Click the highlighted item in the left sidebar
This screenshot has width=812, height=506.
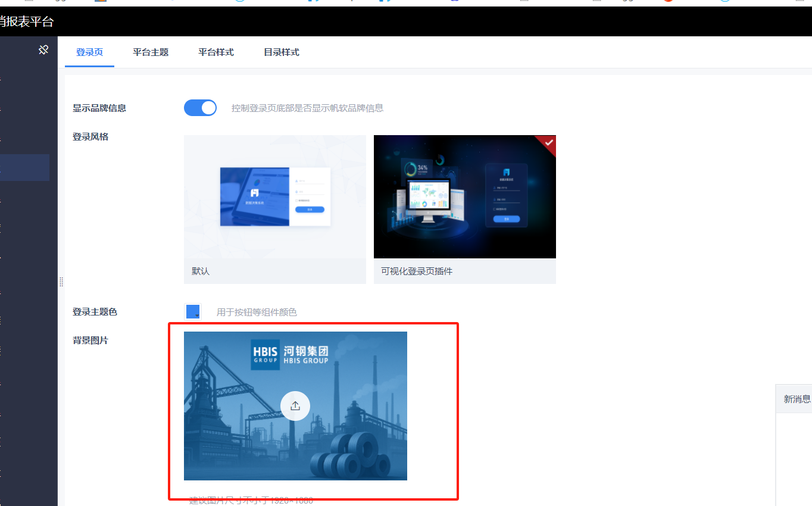24,167
